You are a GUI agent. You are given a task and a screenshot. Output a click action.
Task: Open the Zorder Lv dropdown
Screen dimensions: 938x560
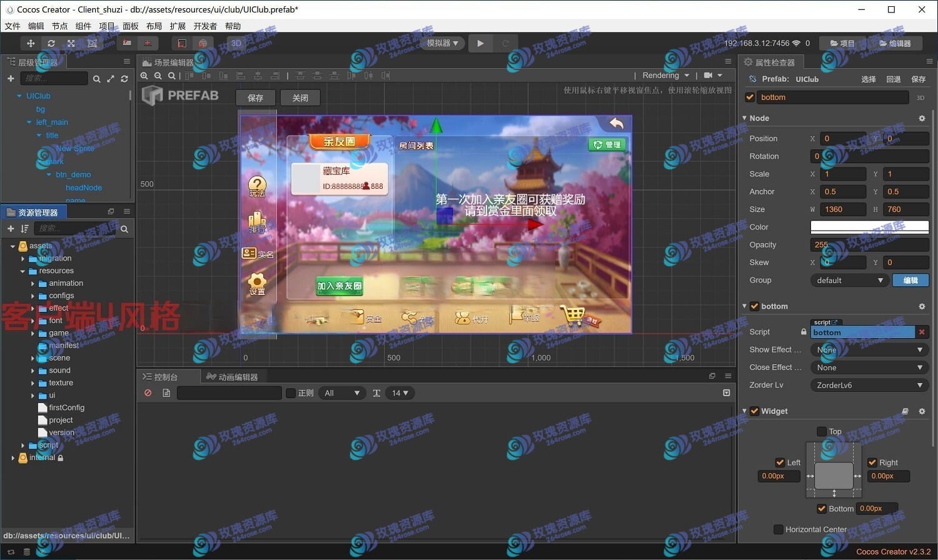pos(869,385)
